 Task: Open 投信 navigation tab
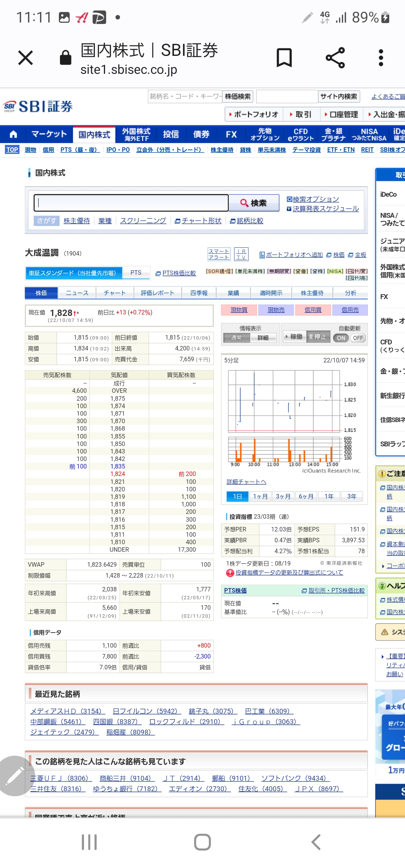coord(171,134)
